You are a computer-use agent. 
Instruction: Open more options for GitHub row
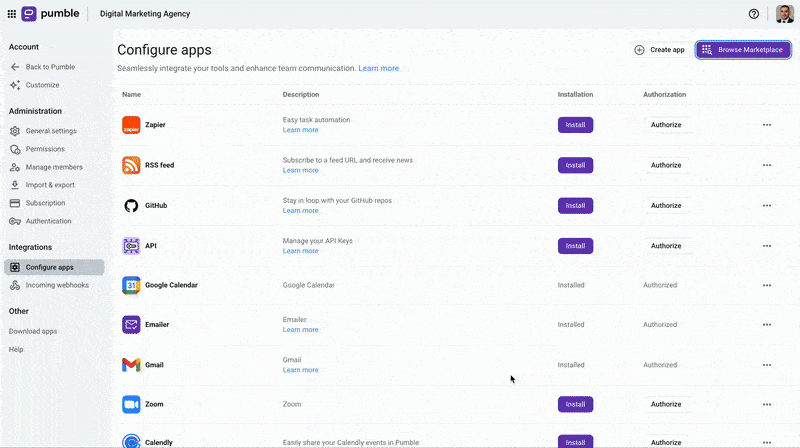[x=767, y=206]
